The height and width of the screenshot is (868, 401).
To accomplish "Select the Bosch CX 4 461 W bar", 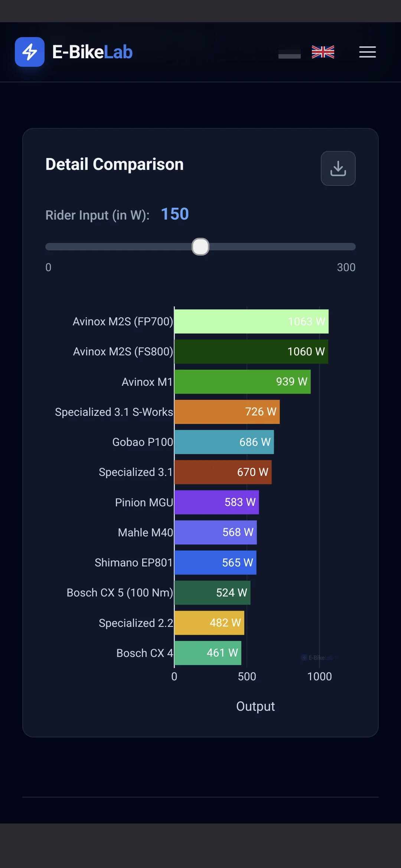I will click(208, 653).
